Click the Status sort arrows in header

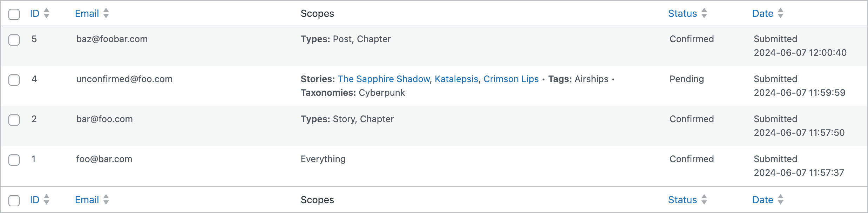[x=704, y=13]
